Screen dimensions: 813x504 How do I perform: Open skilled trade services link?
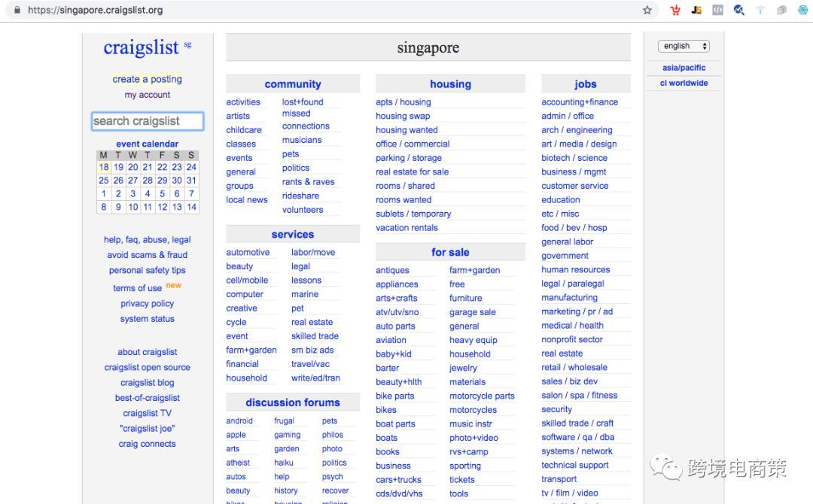coord(315,336)
